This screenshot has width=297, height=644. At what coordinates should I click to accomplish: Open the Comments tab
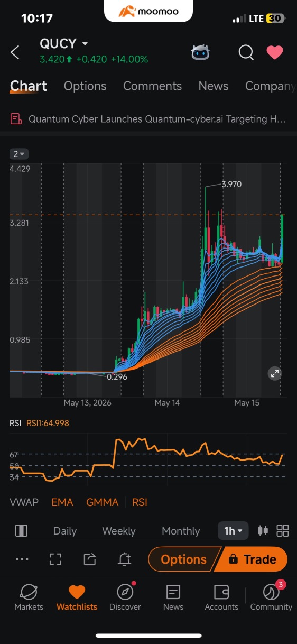pyautogui.click(x=152, y=86)
